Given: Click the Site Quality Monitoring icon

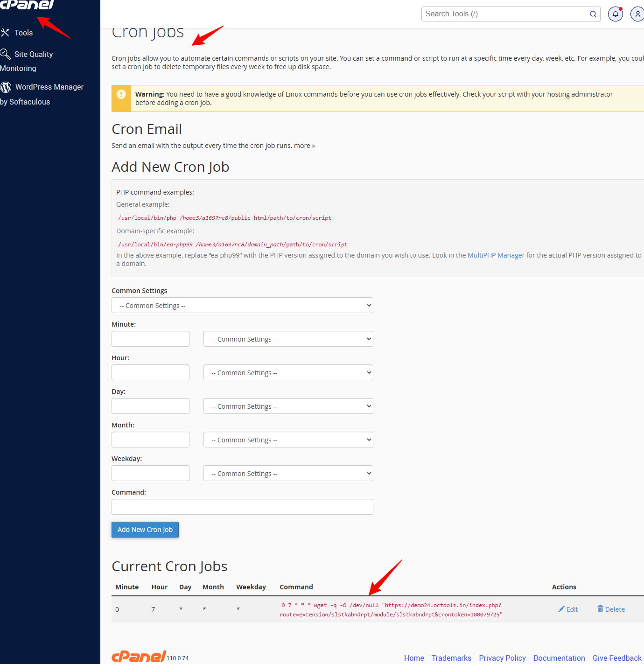Looking at the screenshot, I should point(6,54).
